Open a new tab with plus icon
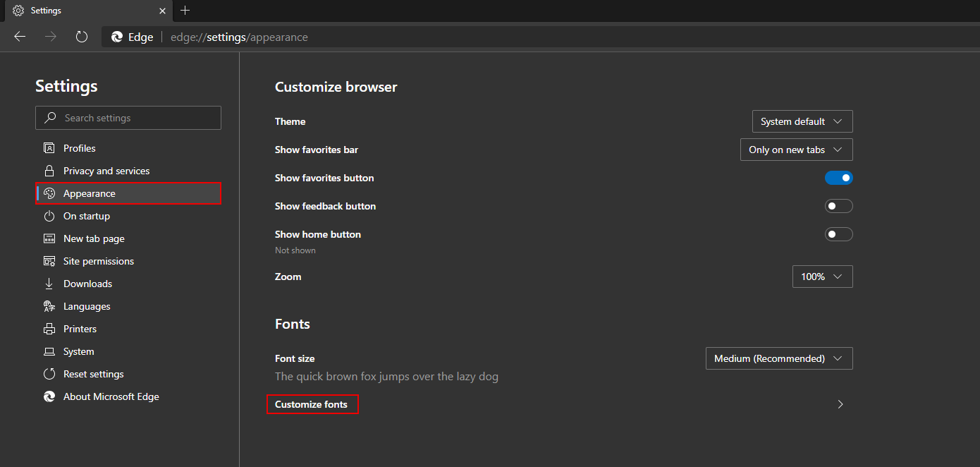980x467 pixels. (185, 11)
